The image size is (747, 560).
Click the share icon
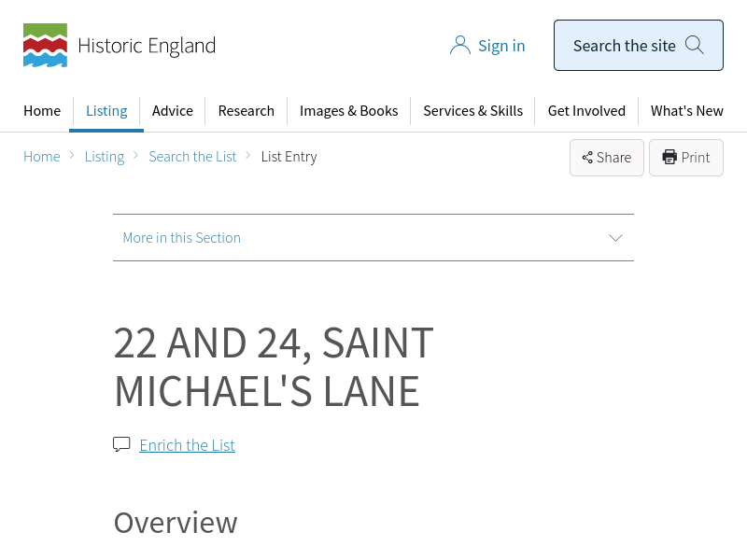click(x=587, y=158)
